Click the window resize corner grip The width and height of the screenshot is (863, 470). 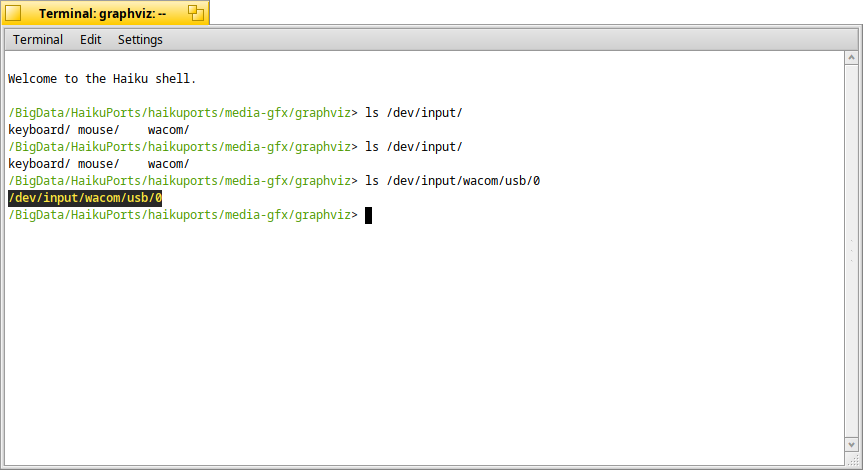[x=853, y=459]
